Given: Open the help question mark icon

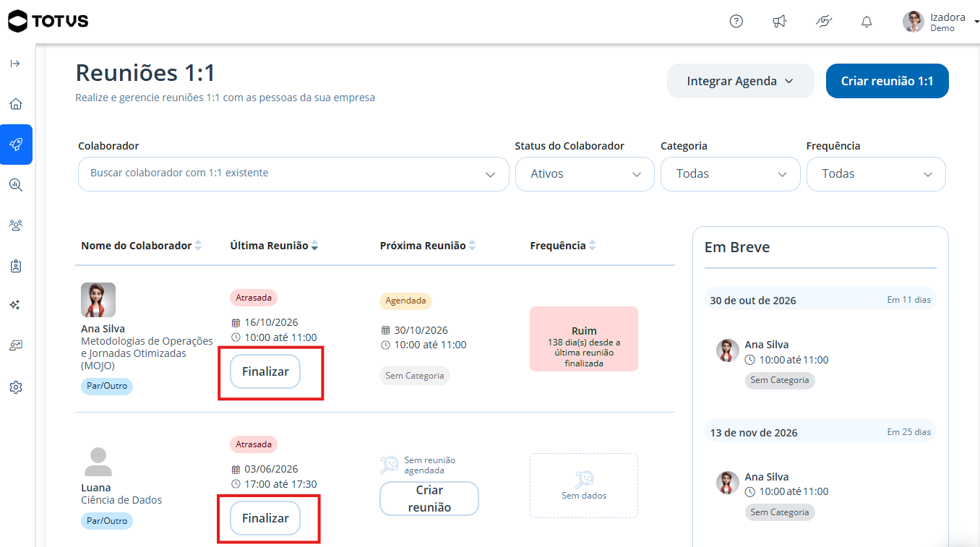Looking at the screenshot, I should pos(736,21).
